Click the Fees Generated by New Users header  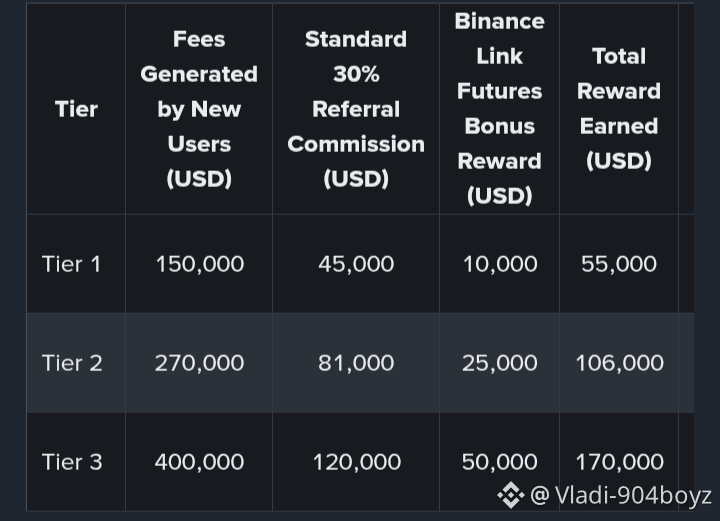tap(199, 109)
